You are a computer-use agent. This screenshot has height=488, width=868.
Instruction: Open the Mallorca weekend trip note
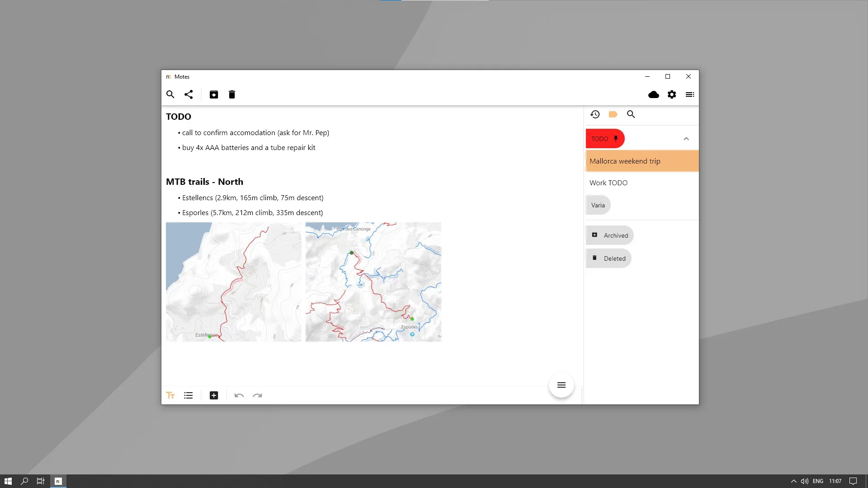click(x=642, y=161)
